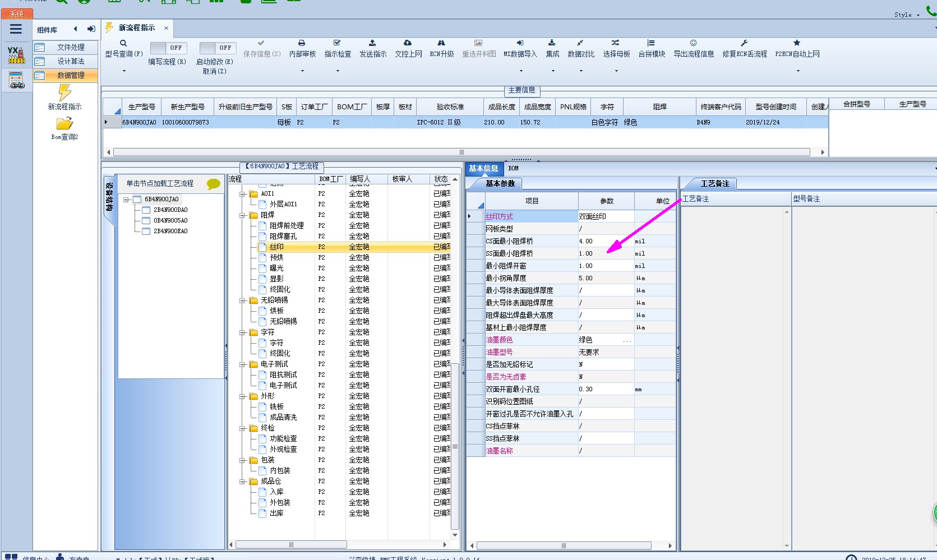937x560 pixels.
Task: Click the 文控上网 cloud icon
Action: point(408,43)
